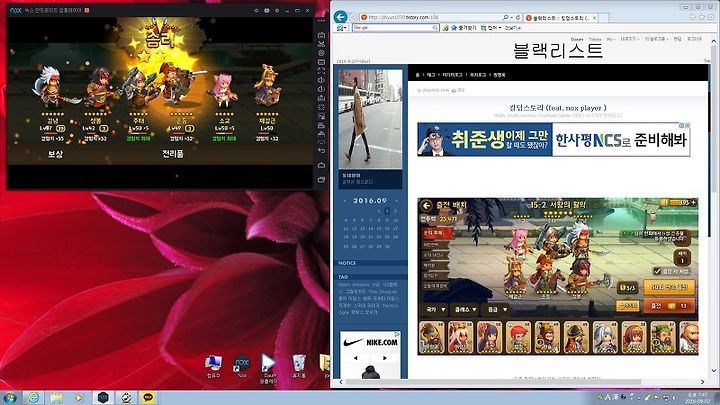Click Internet Explorer's back arrow button

[341, 17]
